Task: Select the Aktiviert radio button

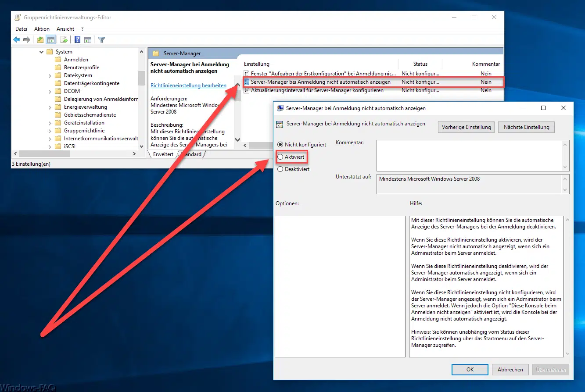Action: (x=280, y=157)
